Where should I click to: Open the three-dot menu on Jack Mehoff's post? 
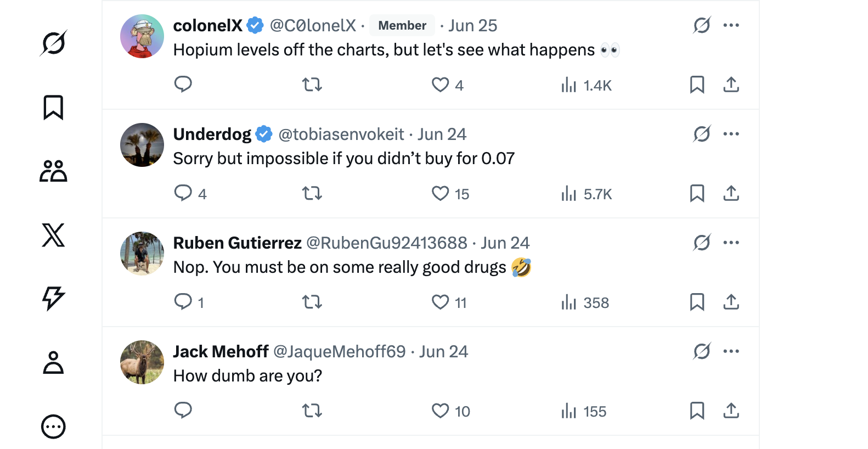pos(731,351)
